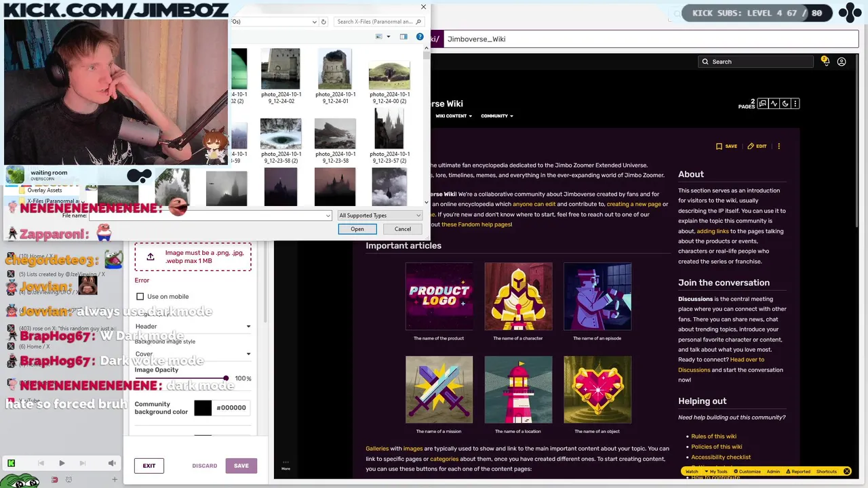Click Watch in the yellow toolbar
Image resolution: width=868 pixels, height=488 pixels.
692,471
